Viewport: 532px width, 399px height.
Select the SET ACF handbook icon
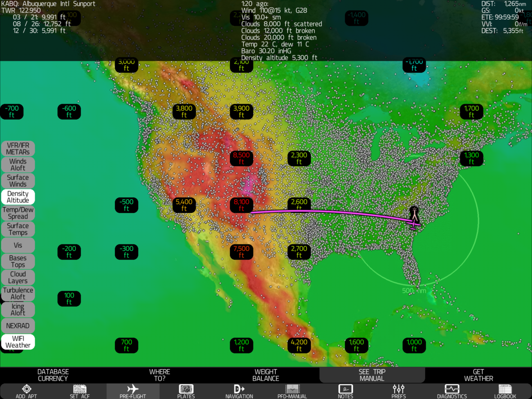(79, 391)
